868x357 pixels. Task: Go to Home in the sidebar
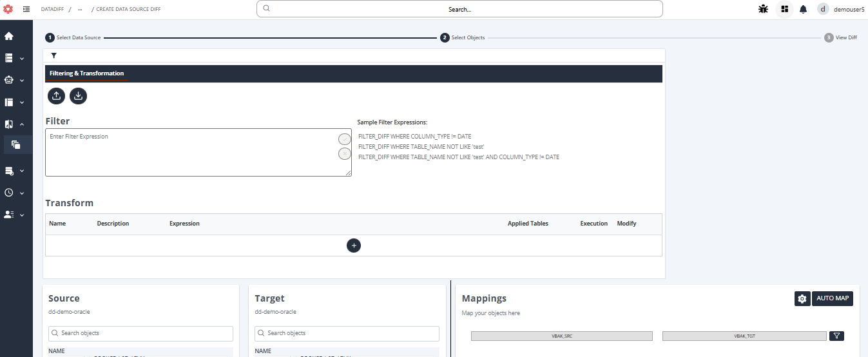9,36
